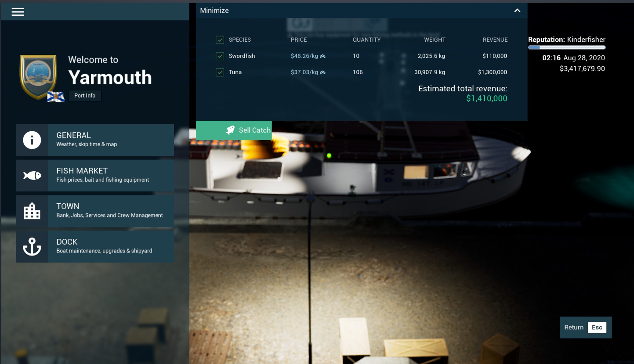The width and height of the screenshot is (634, 364).
Task: Click Swordfish price trend arrow icon
Action: pos(322,56)
